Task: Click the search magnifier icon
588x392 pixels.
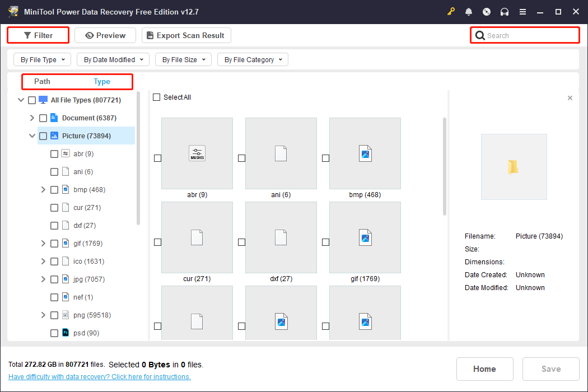Action: coord(480,35)
